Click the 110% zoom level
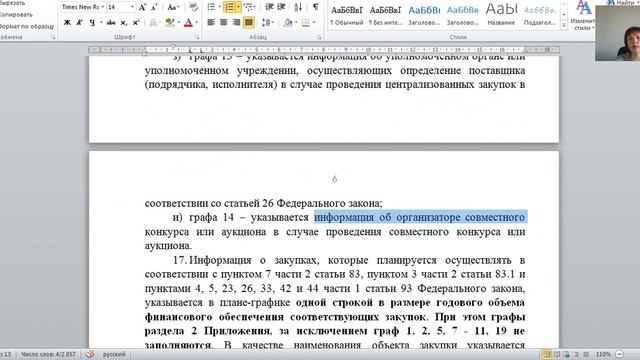 click(603, 354)
